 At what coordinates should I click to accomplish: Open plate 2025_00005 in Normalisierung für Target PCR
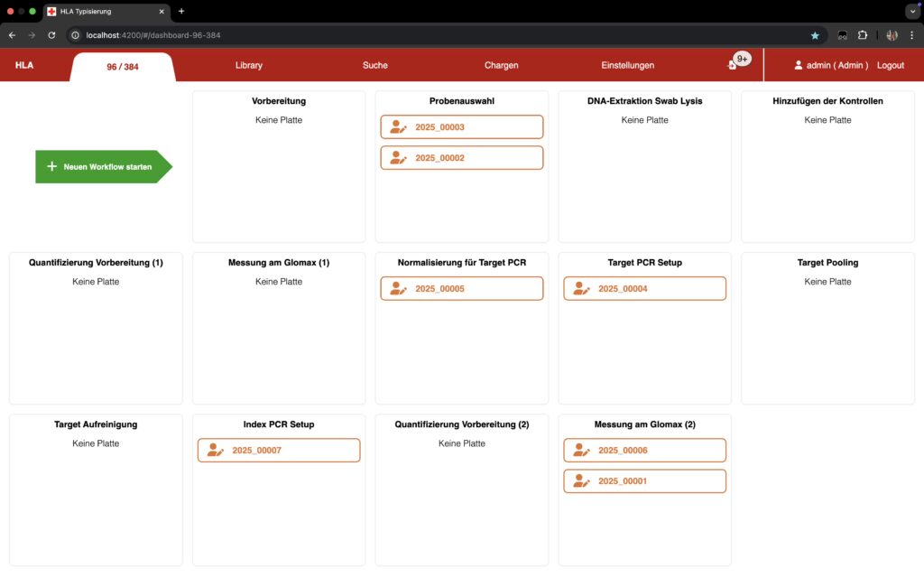pyautogui.click(x=461, y=288)
